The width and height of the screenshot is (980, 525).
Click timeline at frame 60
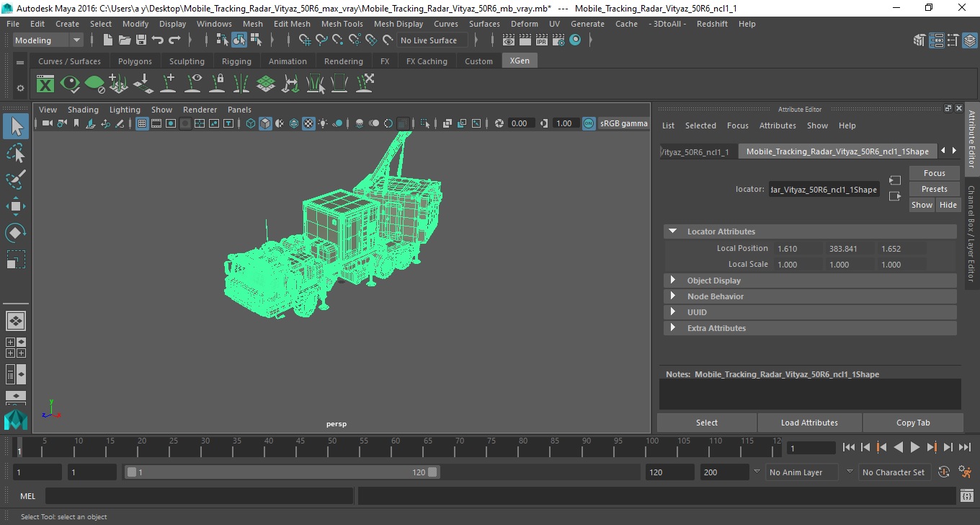(396, 447)
